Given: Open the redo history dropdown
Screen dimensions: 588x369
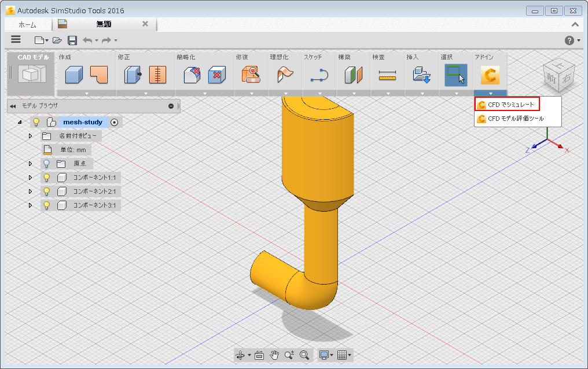Looking at the screenshot, I should coord(116,40).
